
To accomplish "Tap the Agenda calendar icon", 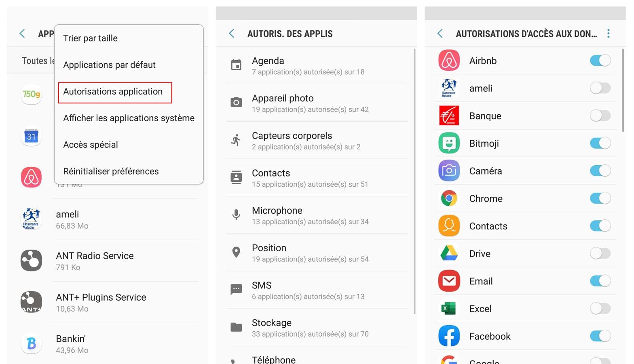I will [x=236, y=65].
